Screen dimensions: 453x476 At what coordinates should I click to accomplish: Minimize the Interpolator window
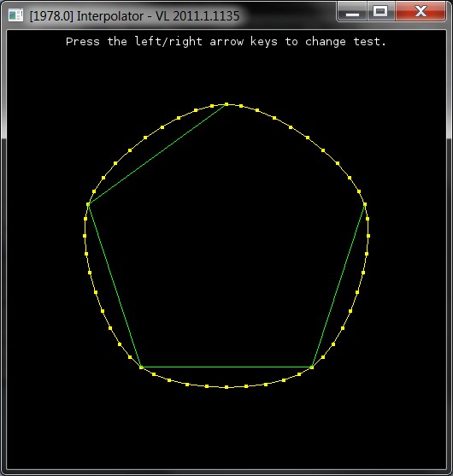tap(352, 11)
